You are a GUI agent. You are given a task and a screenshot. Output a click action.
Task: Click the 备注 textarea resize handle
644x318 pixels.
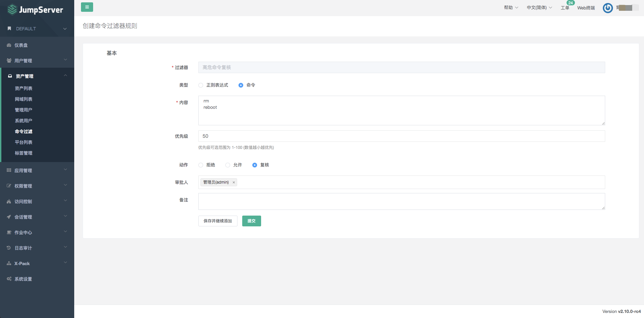click(x=603, y=208)
